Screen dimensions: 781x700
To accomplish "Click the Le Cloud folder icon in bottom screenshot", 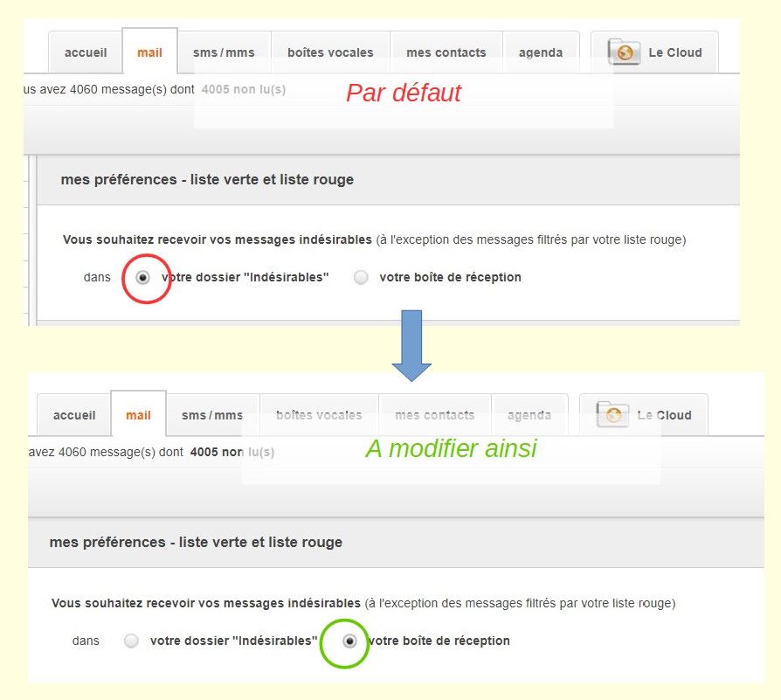I will (x=612, y=414).
